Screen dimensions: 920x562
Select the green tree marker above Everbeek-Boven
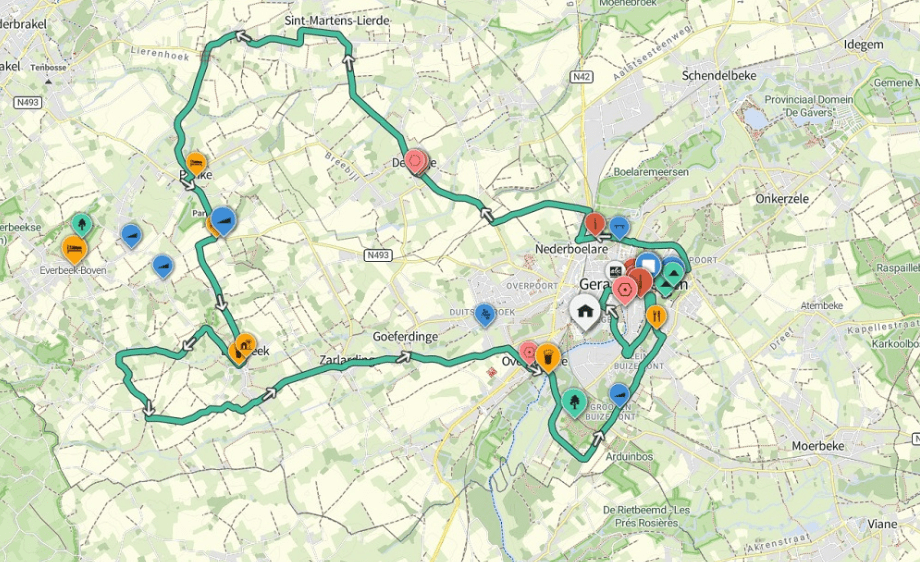pyautogui.click(x=82, y=225)
